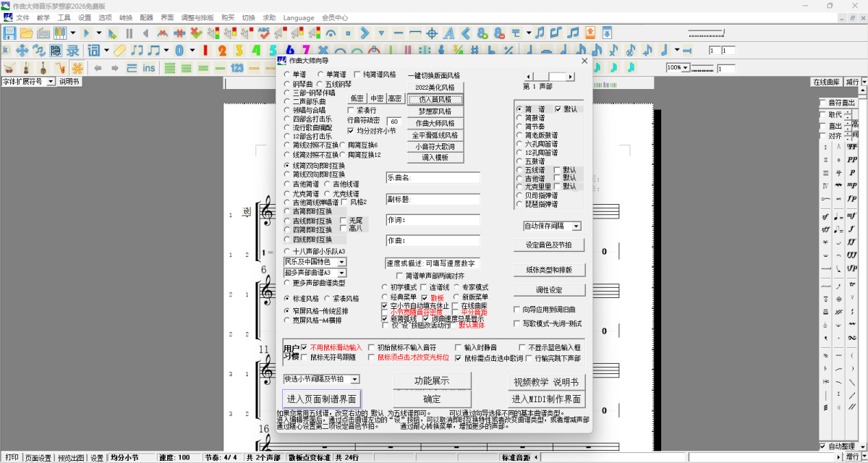Click the voice number scrollbar left arrow

(x=528, y=76)
